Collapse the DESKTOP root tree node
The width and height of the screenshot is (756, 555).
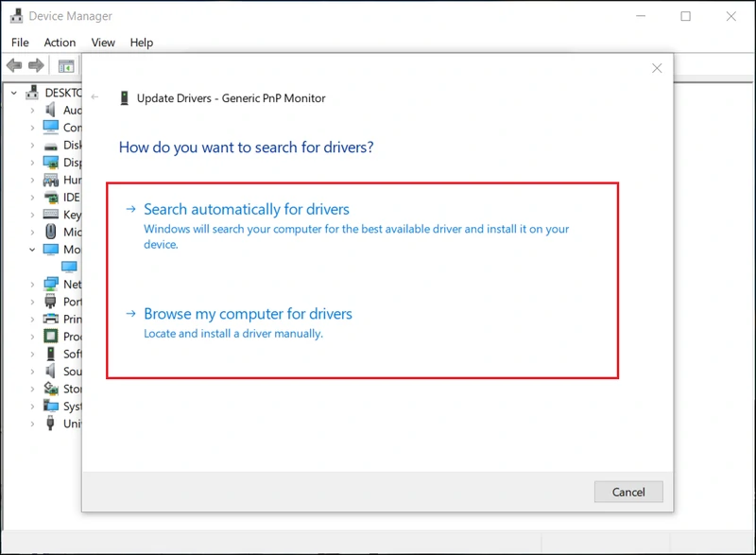[x=15, y=93]
